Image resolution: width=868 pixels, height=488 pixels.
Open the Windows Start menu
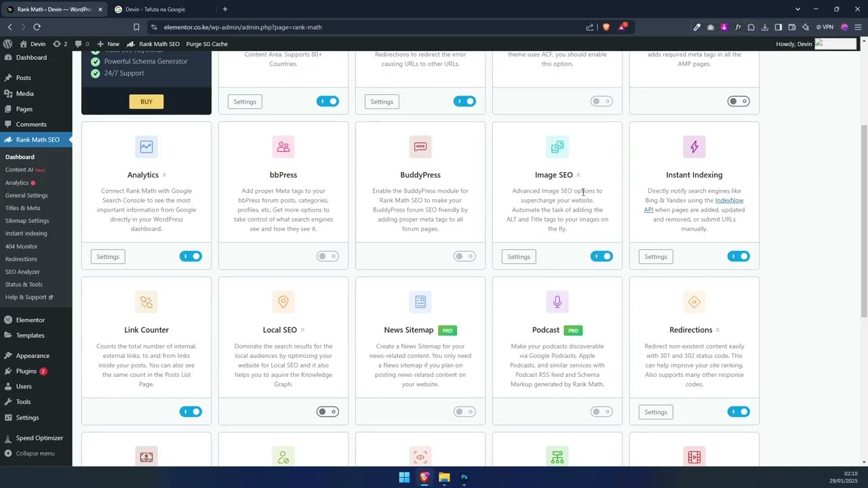(x=404, y=477)
